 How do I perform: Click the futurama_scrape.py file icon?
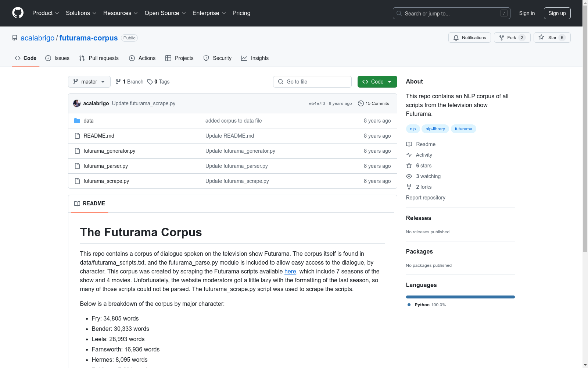click(x=77, y=181)
